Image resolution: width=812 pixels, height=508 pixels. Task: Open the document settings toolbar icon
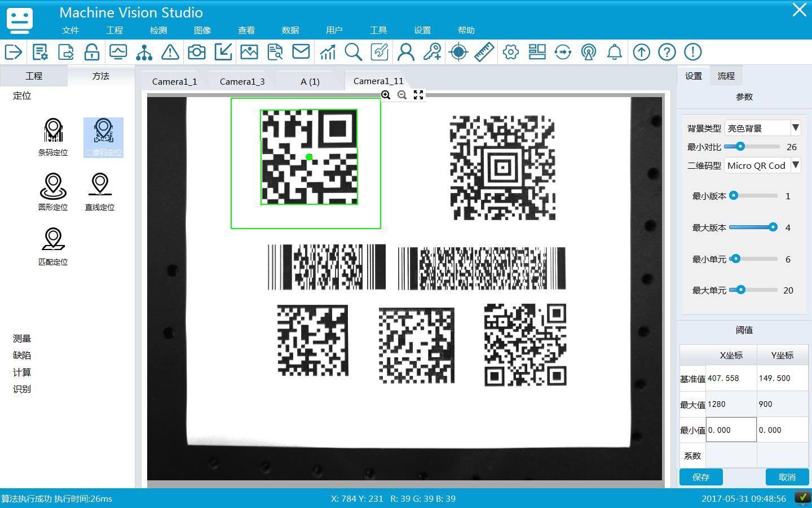[40, 52]
